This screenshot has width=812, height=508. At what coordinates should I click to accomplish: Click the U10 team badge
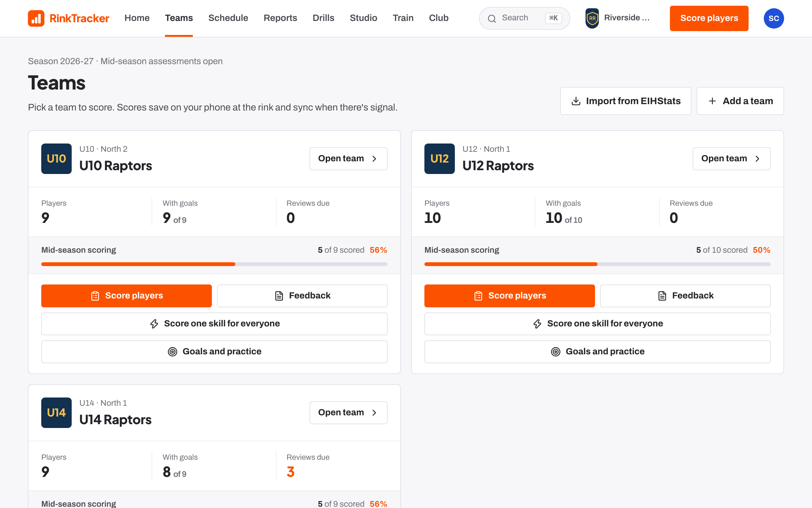click(x=56, y=158)
